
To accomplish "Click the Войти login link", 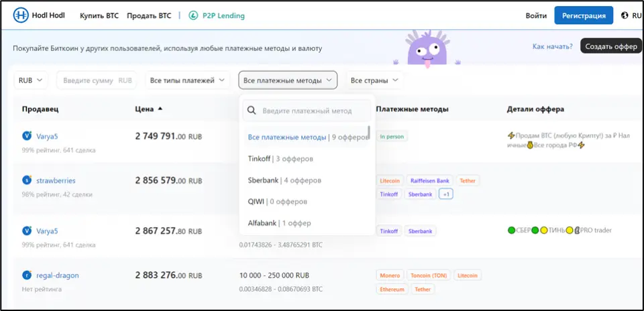I will 536,15.
